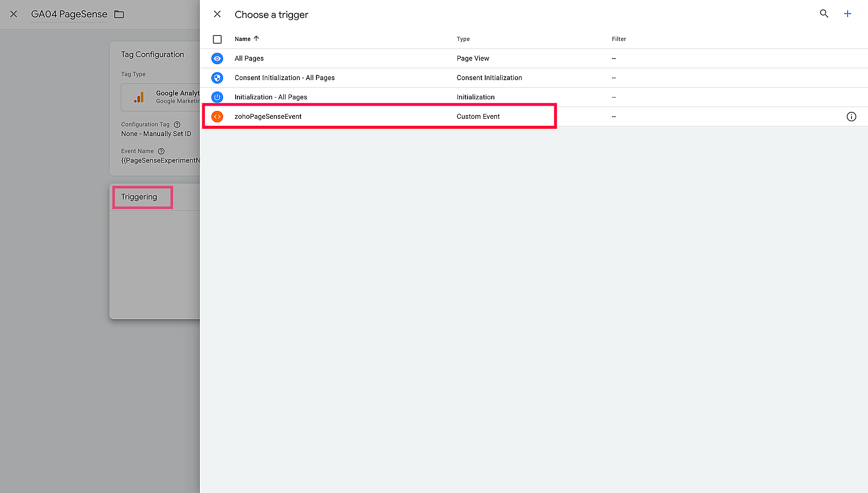The image size is (868, 493).
Task: Choose Consent Initialization - All Pages trigger
Action: click(284, 78)
